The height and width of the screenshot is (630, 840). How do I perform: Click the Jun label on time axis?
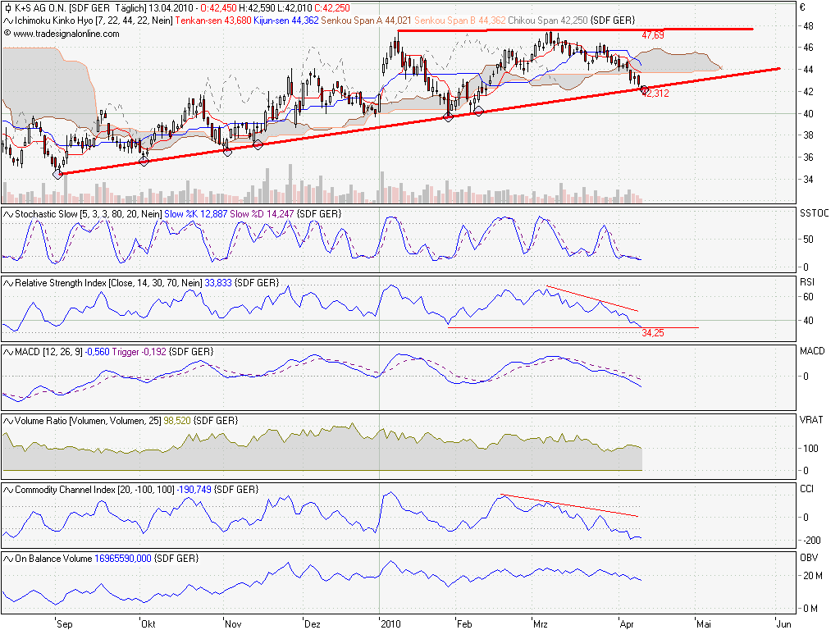tap(783, 624)
